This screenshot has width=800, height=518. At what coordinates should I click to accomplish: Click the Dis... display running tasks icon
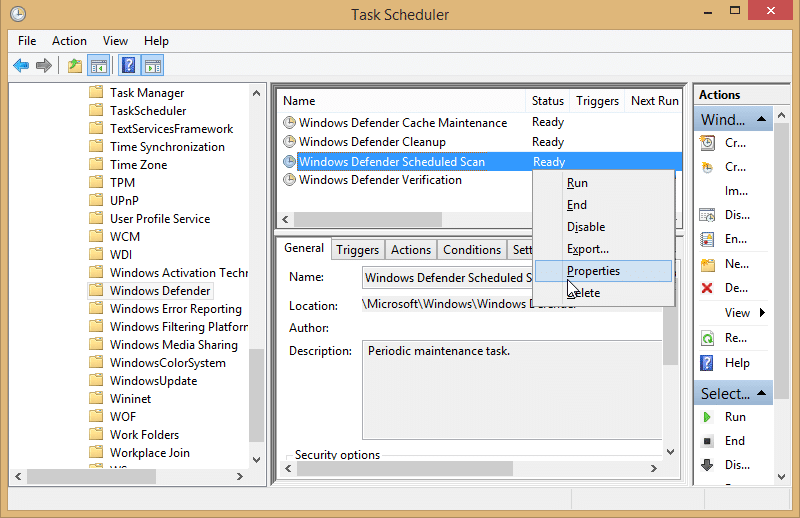707,215
